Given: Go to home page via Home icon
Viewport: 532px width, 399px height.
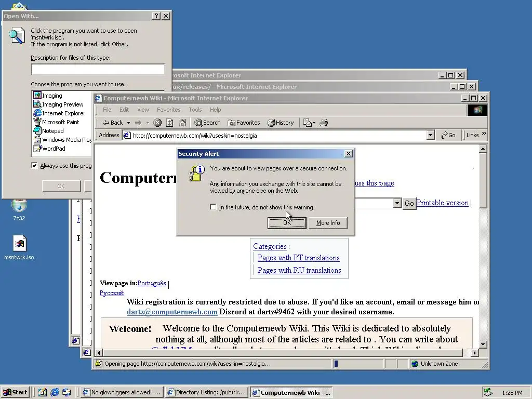Looking at the screenshot, I should point(182,123).
